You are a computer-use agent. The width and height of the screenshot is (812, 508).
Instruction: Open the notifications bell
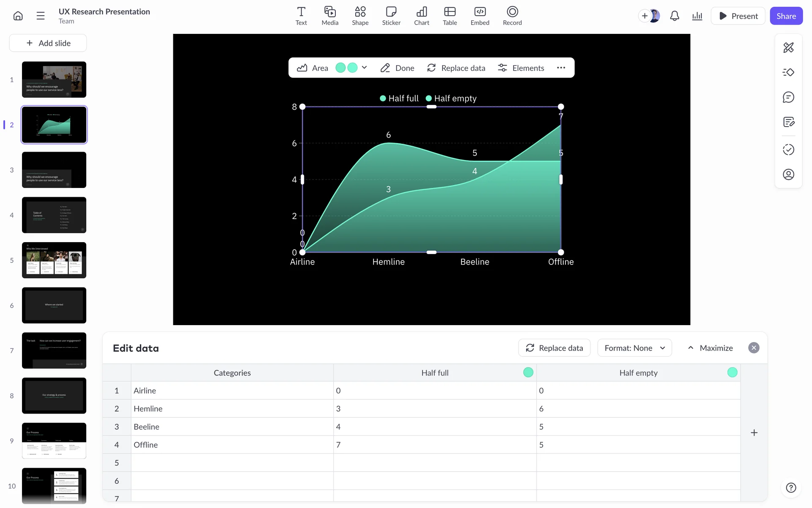675,16
